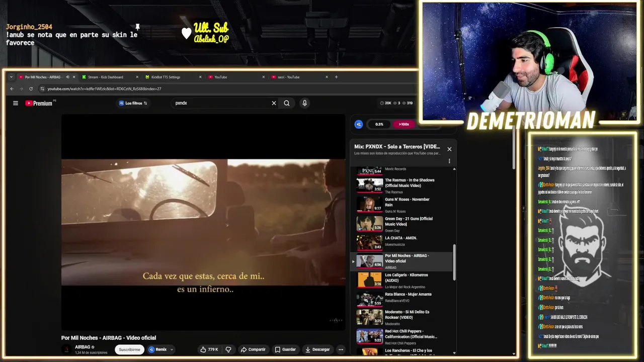Click the 20K views counter in header

coord(386,103)
